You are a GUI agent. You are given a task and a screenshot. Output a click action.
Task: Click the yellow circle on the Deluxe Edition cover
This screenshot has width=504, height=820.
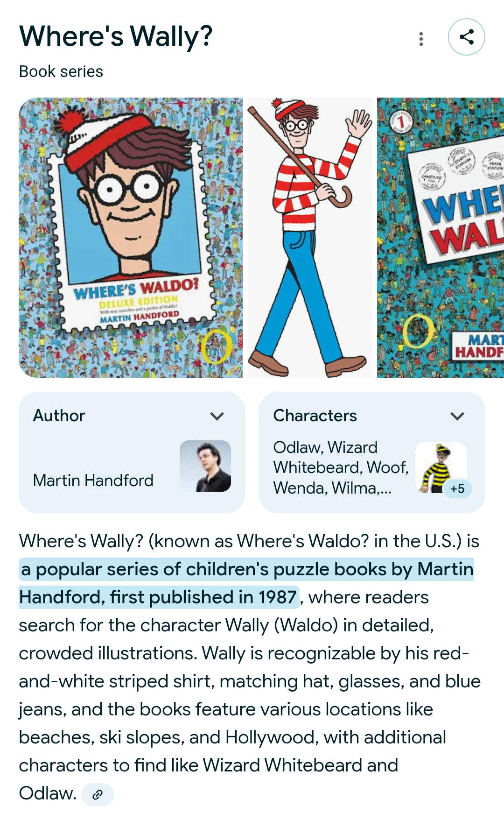[217, 347]
